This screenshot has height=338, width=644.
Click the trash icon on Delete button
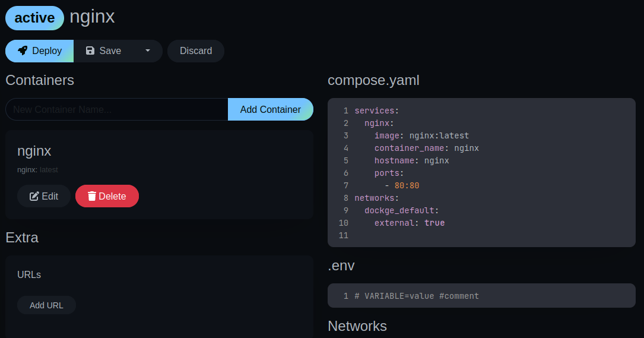(91, 196)
